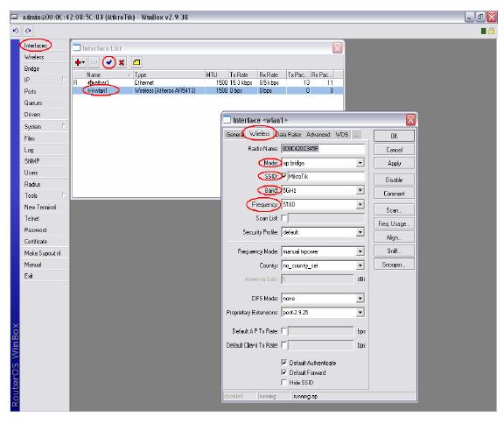Open the Frequency dropdown

pyautogui.click(x=360, y=204)
